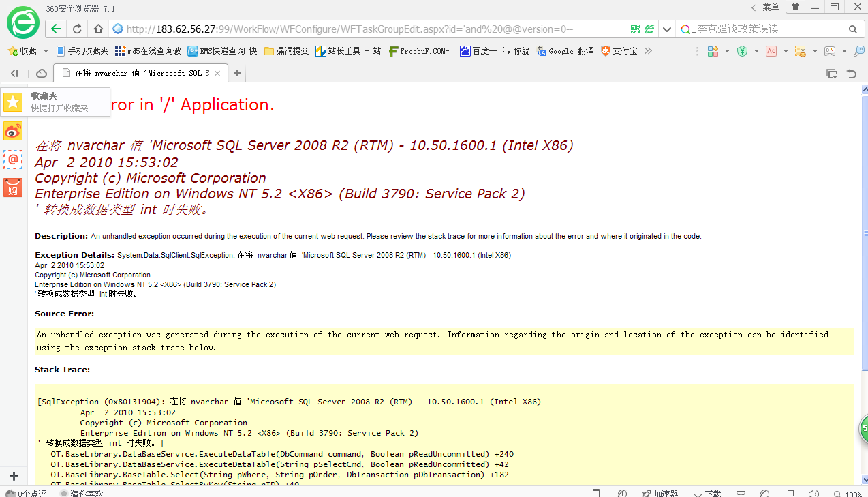Image resolution: width=868 pixels, height=497 pixels.
Task: Click the 'Description:' label text
Action: pyautogui.click(x=61, y=236)
